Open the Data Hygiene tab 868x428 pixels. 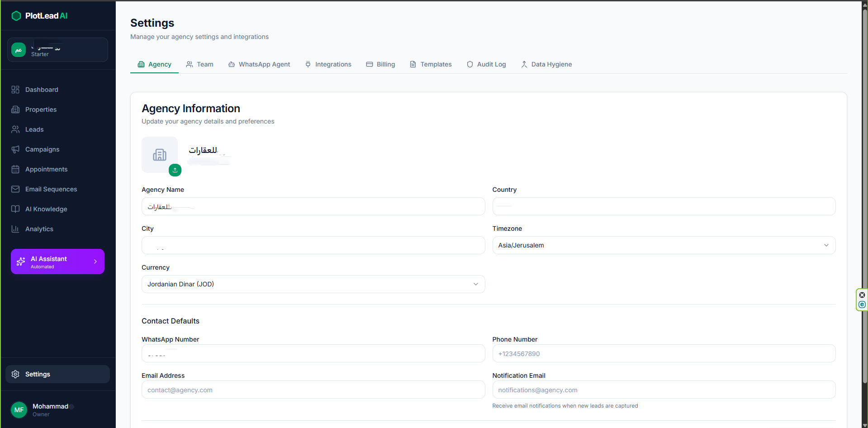coord(546,64)
